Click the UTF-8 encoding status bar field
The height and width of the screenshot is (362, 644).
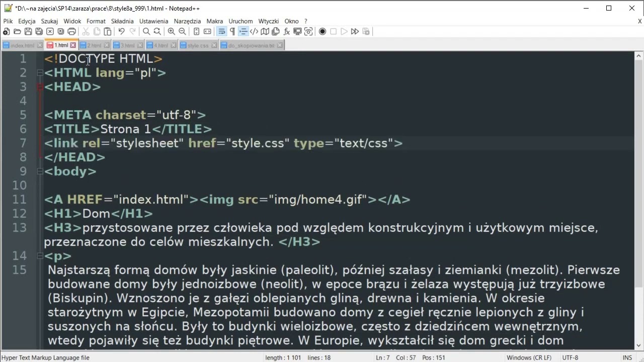(x=570, y=357)
